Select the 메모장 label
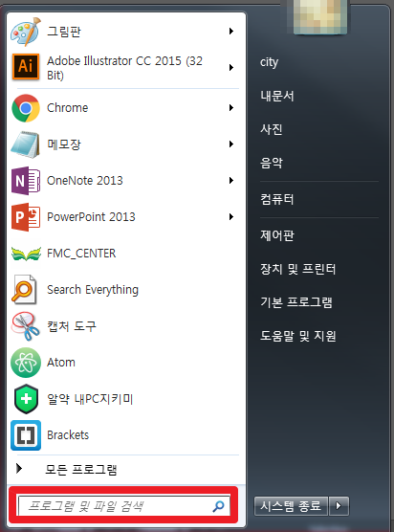 (64, 144)
